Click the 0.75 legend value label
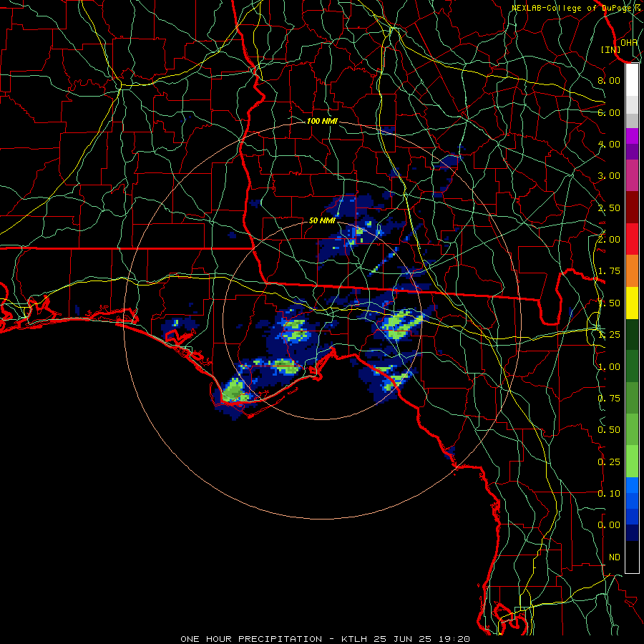 click(x=609, y=399)
